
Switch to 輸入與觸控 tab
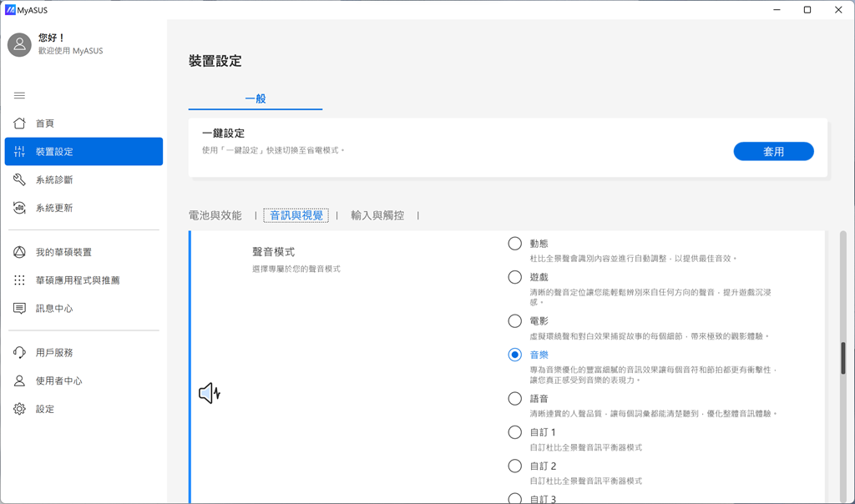click(x=377, y=215)
